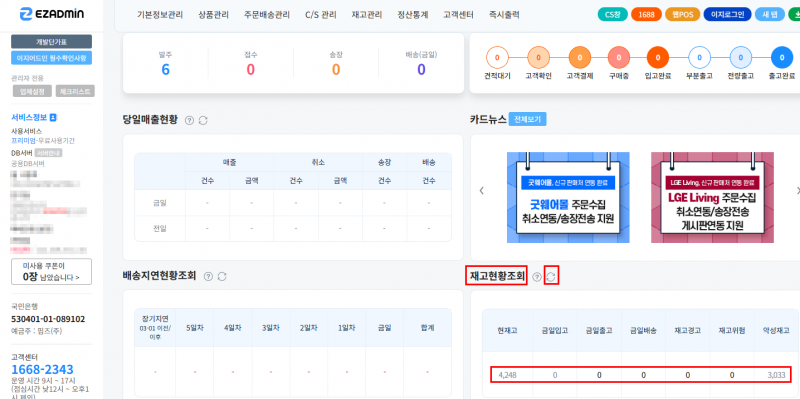Click the 고객결제 status circle
This screenshot has width=800, height=399.
click(579, 58)
